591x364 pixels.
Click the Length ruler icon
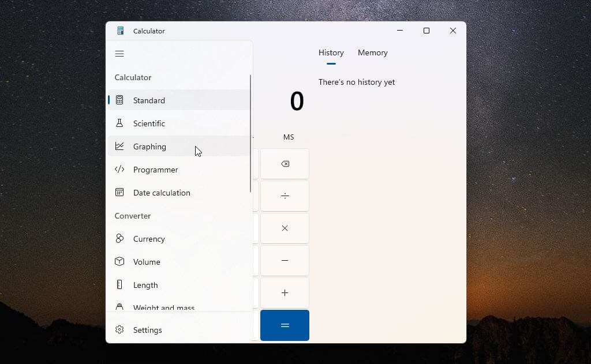[x=119, y=284]
